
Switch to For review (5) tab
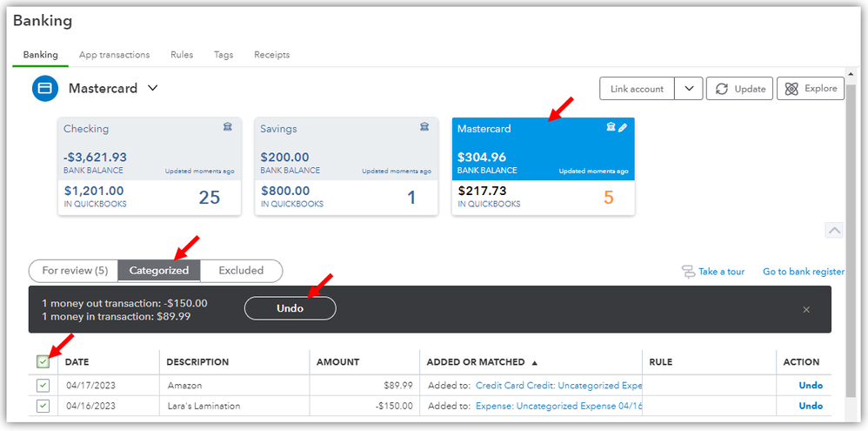pyautogui.click(x=75, y=271)
